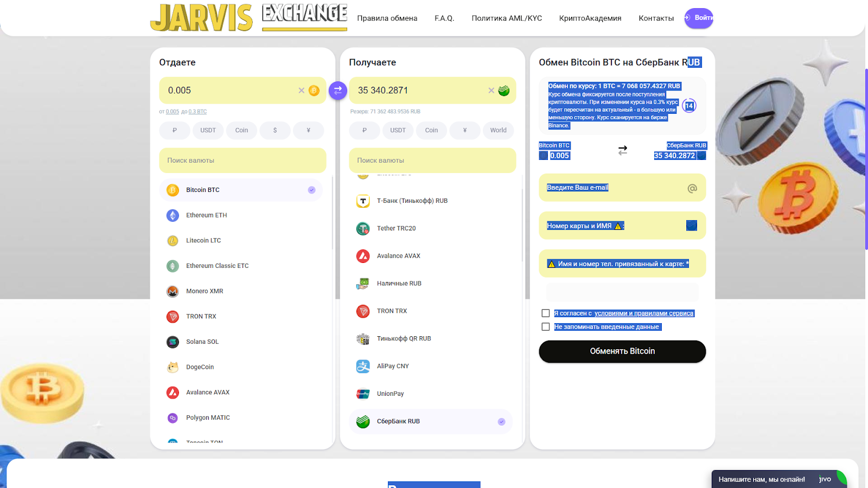This screenshot has height=488, width=868.
Task: Select the Polygon MATIC icon
Action: (x=173, y=418)
